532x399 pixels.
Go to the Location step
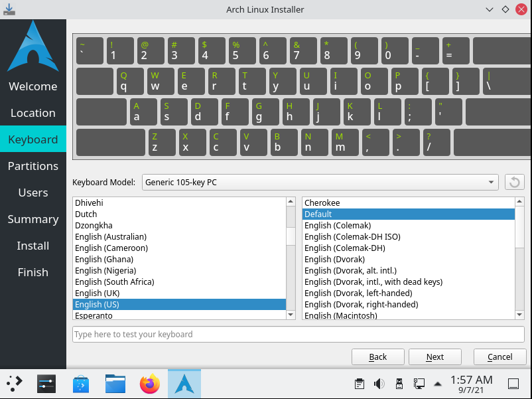(33, 113)
